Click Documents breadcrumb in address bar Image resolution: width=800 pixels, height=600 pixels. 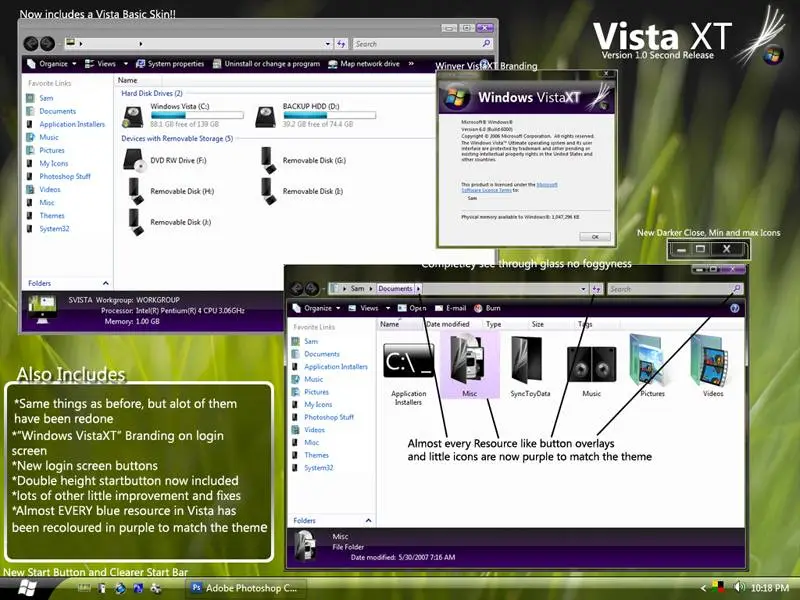pos(395,289)
